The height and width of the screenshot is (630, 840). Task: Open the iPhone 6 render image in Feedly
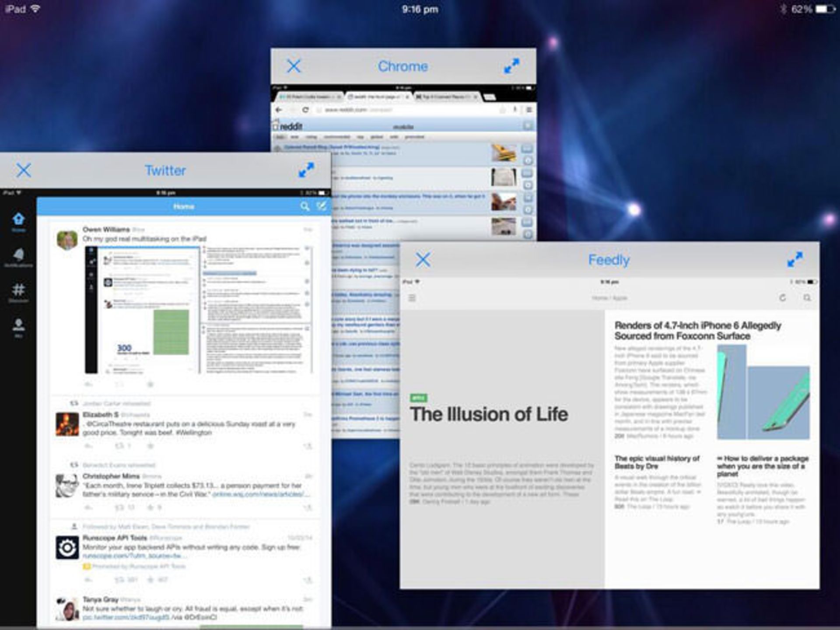[x=763, y=392]
